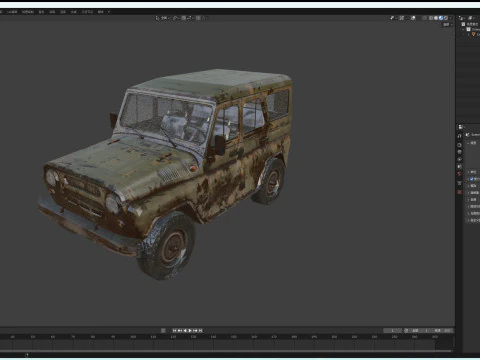Toggle viewport gizmo display

402,18
